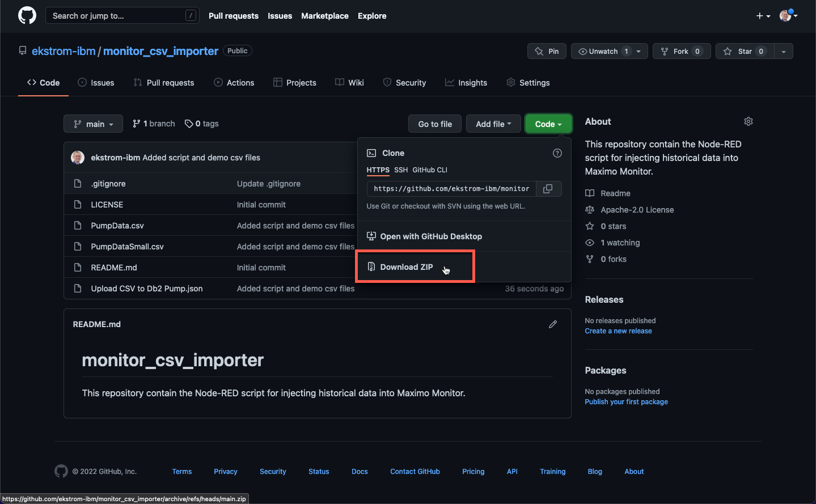The image size is (816, 504).
Task: Click Create a new release
Action: (618, 331)
